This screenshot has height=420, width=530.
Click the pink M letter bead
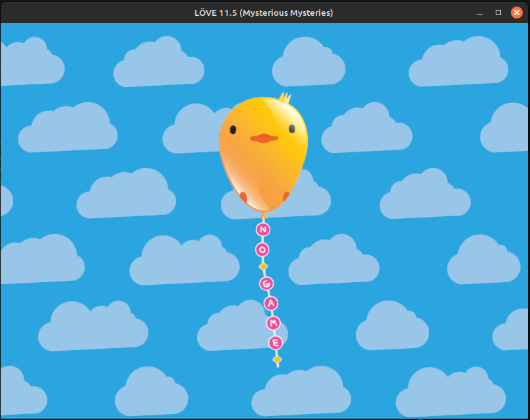(x=274, y=323)
